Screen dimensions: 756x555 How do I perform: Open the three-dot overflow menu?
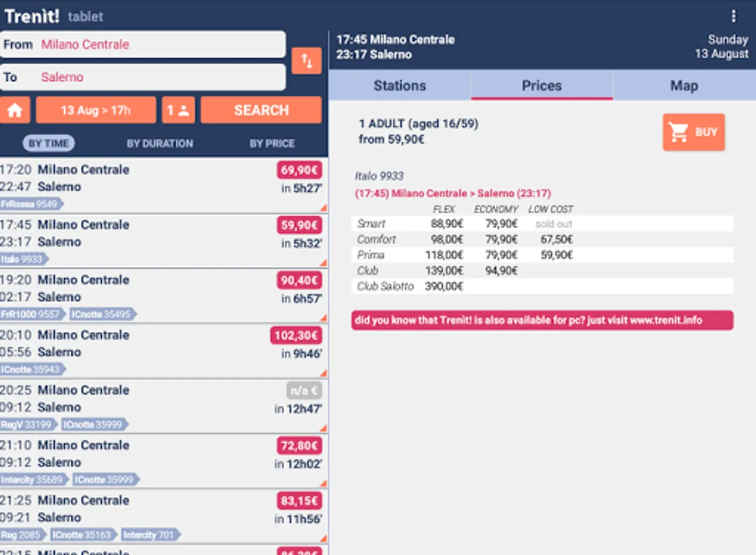[x=733, y=16]
